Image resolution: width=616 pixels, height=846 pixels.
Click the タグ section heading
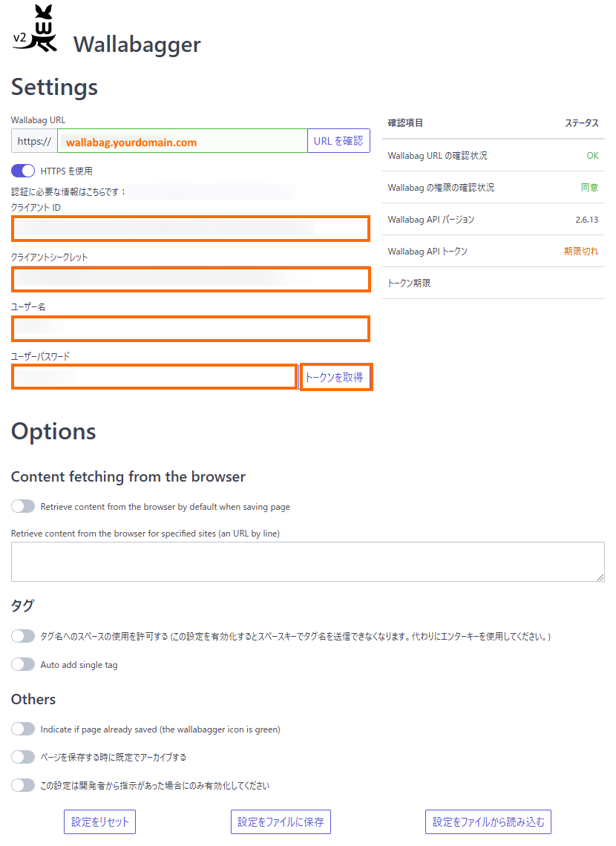(23, 606)
